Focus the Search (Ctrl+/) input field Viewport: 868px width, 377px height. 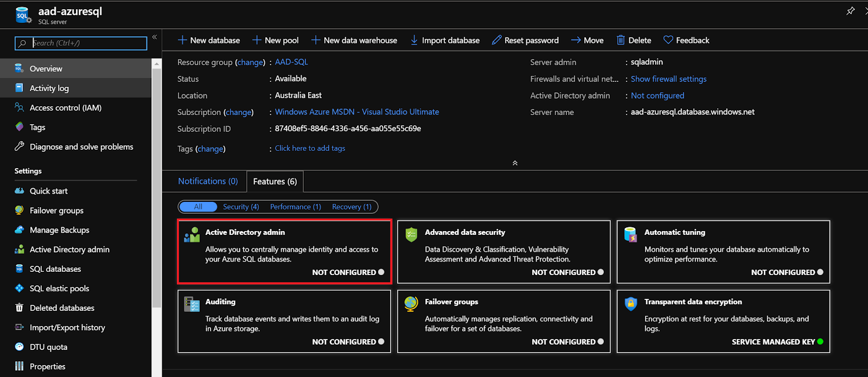[x=81, y=43]
